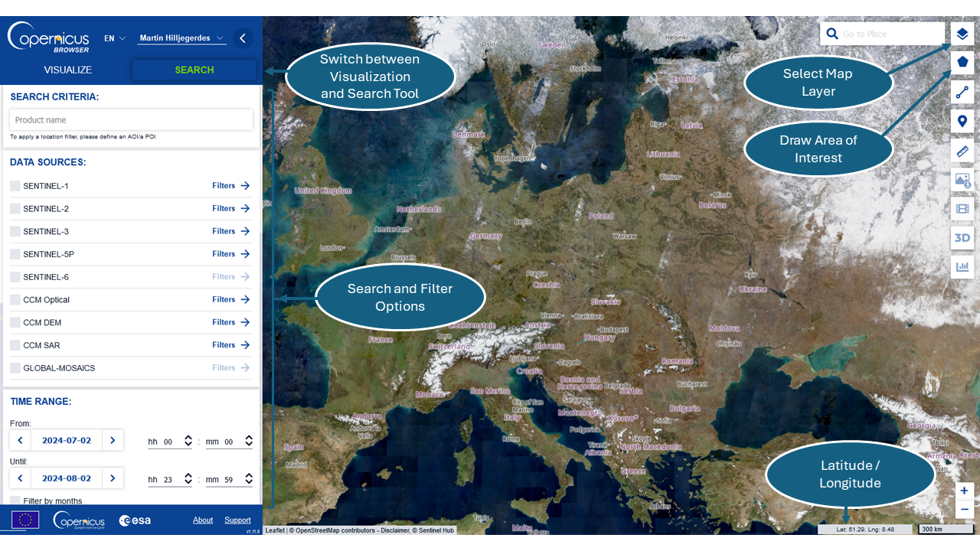
Task: Activate the measure ruler tool
Action: click(x=962, y=151)
